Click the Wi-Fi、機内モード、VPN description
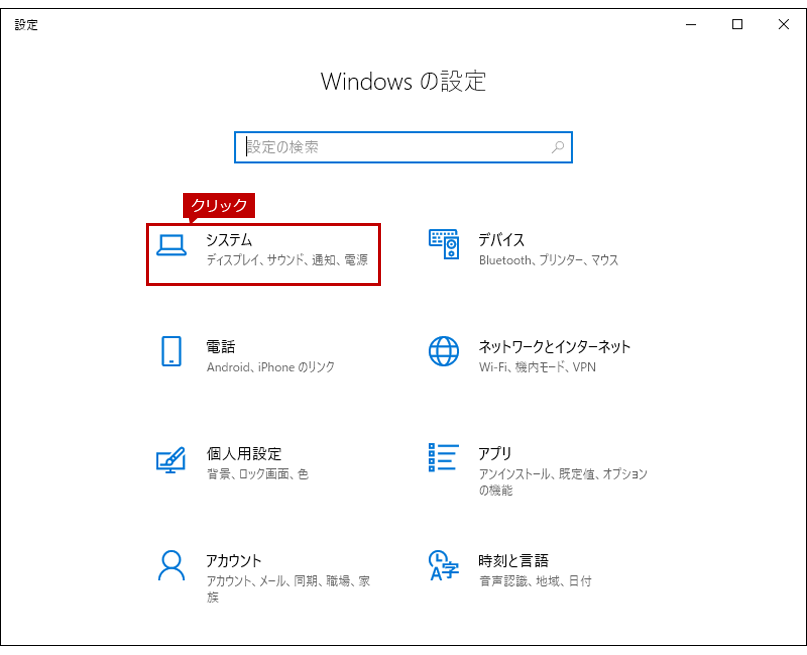Image resolution: width=807 pixels, height=655 pixels. [x=537, y=367]
